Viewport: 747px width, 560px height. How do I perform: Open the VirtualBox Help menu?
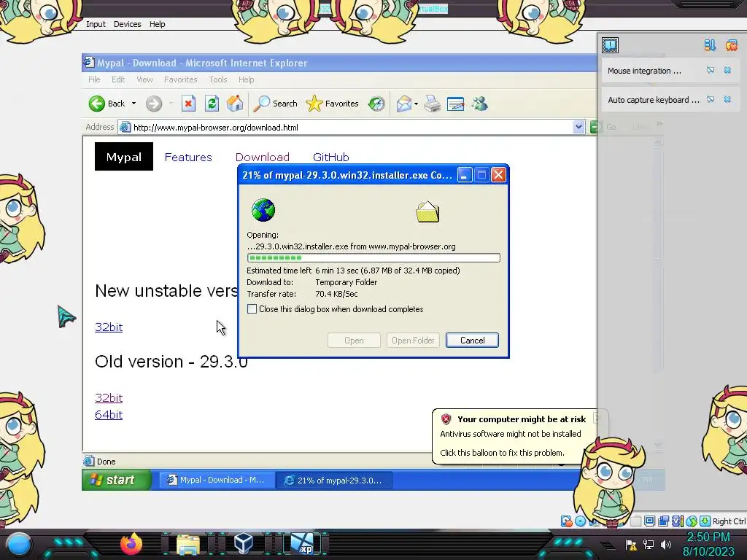158,24
